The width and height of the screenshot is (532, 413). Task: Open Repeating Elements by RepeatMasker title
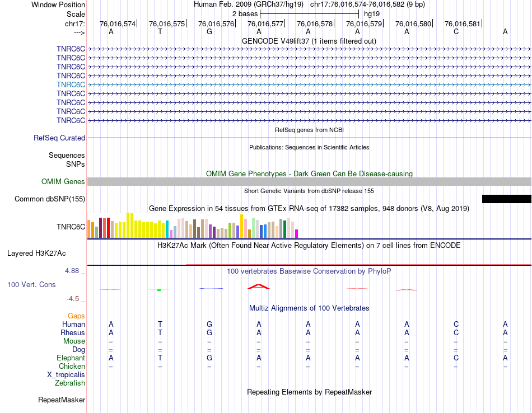309,392
